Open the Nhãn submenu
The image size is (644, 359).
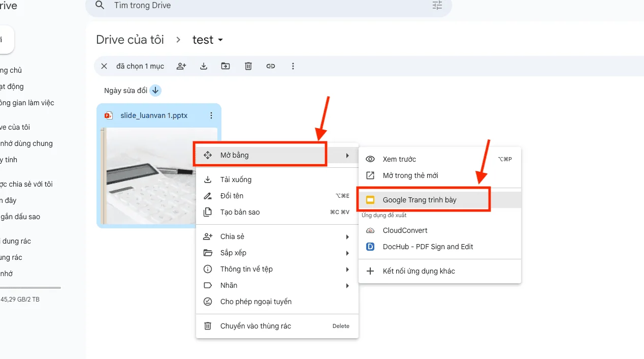point(277,285)
